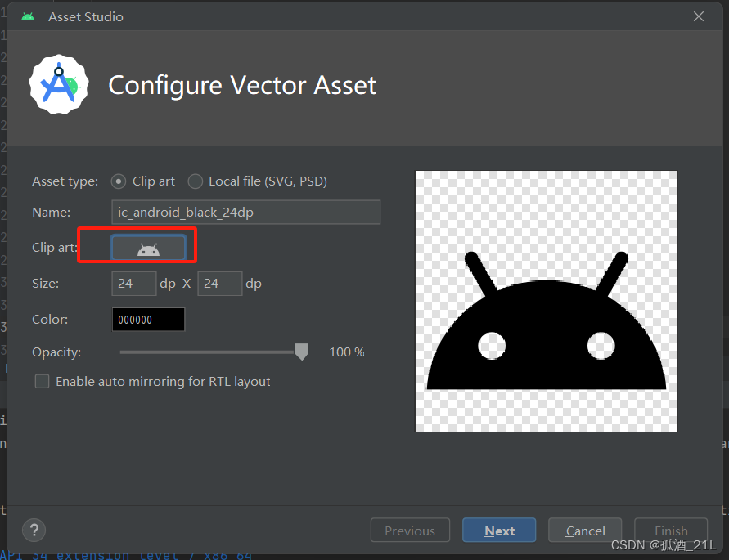The image size is (729, 560).
Task: Enable auto mirroring for RTL layout
Action: coord(42,382)
